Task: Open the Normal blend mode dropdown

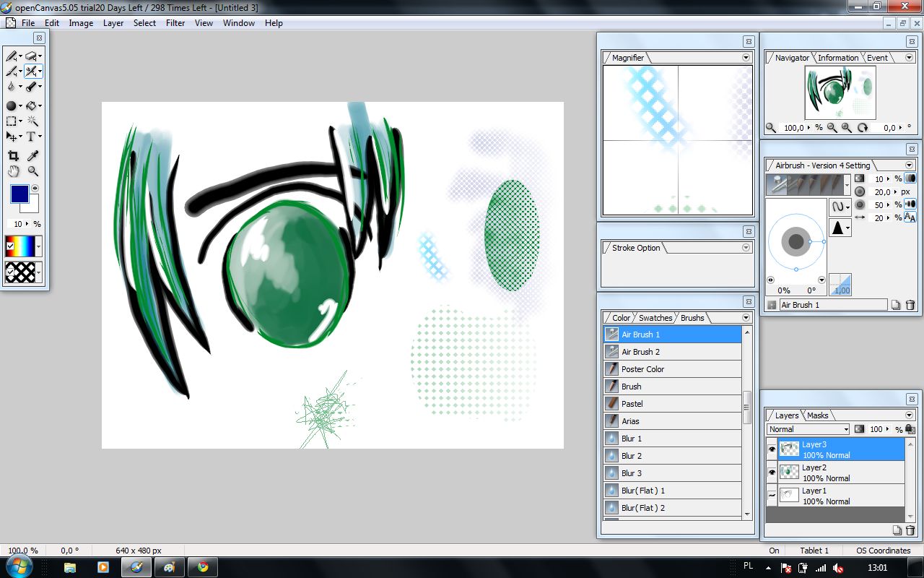Action: pyautogui.click(x=846, y=429)
